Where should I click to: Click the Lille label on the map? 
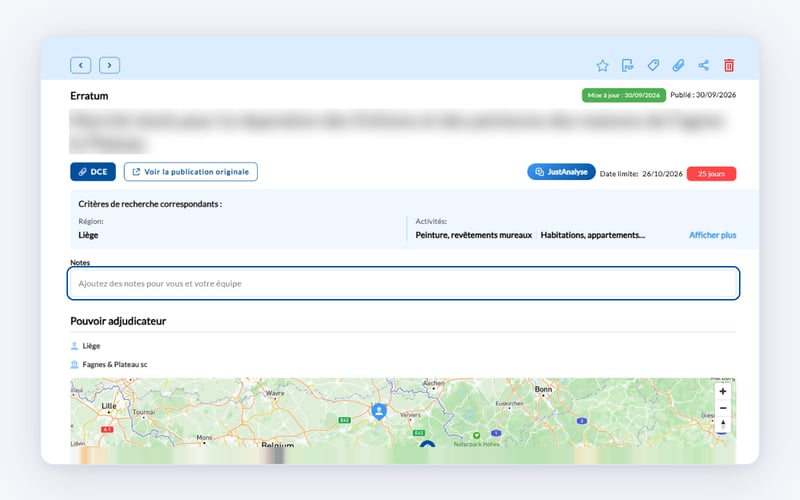point(109,406)
